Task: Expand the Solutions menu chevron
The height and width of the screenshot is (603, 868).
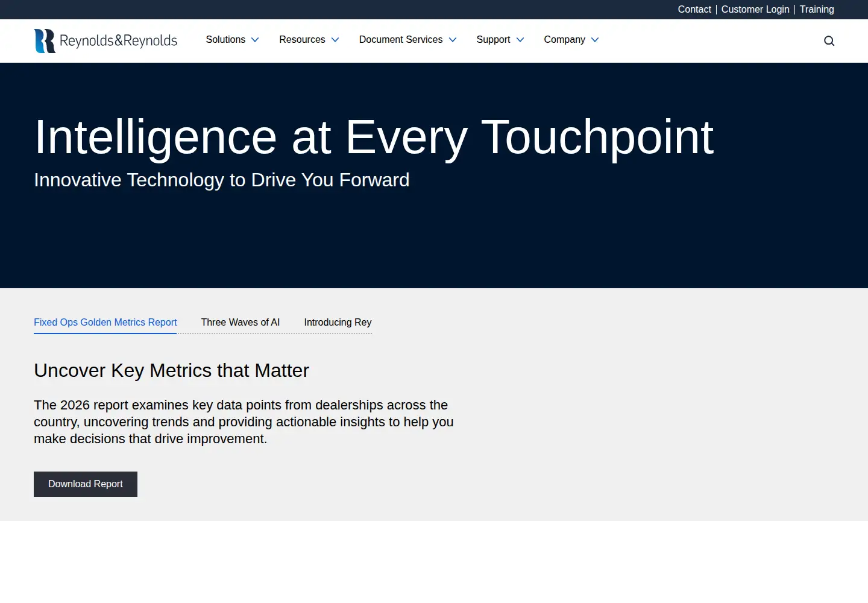Action: pyautogui.click(x=255, y=40)
